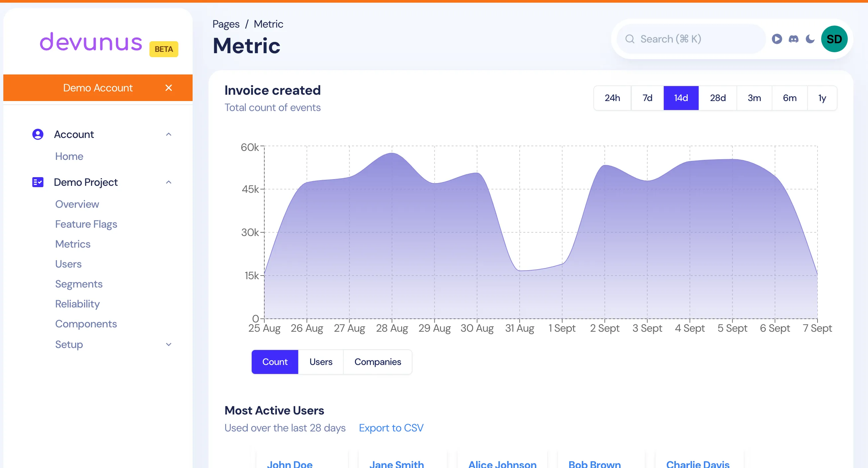The height and width of the screenshot is (468, 868).
Task: Click the Account person icon in sidebar
Action: point(38,134)
